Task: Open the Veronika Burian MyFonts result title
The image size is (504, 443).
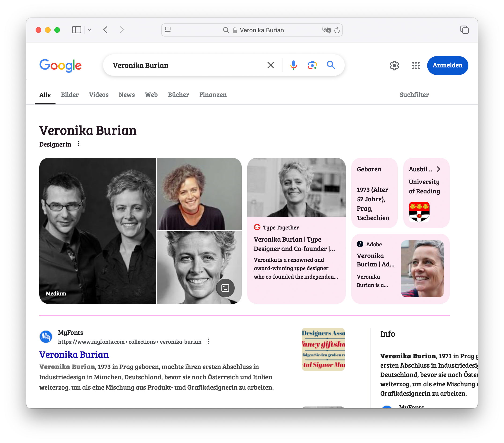Action: coord(74,355)
